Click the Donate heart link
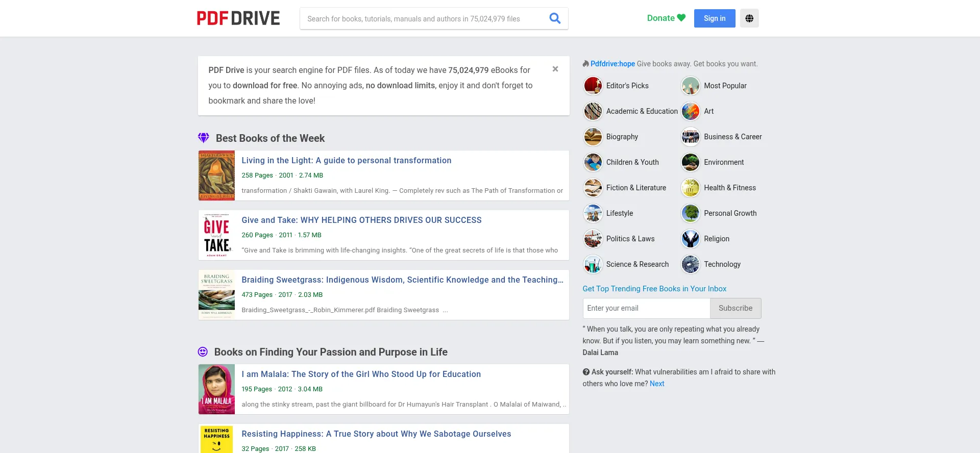The image size is (980, 453). [x=666, y=18]
